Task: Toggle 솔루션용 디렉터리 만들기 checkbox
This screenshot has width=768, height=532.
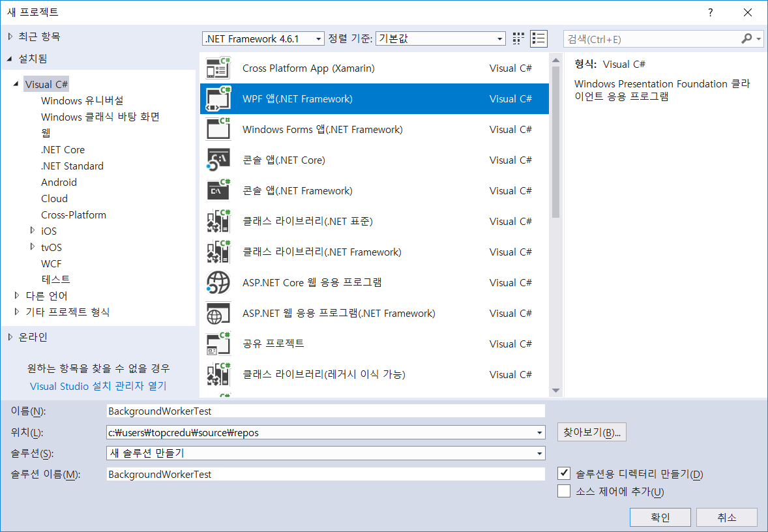Action: 564,473
